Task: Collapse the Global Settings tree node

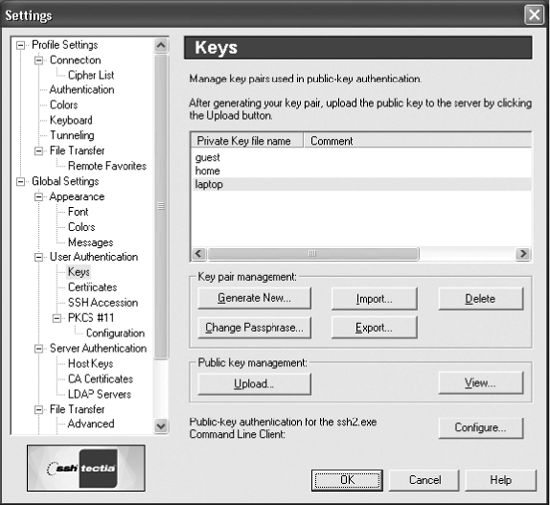Action: pos(21,181)
